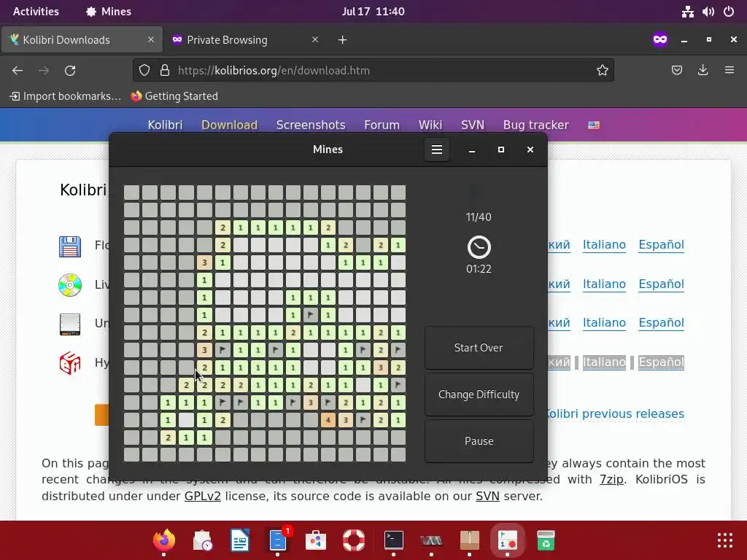
Task: Open Terminal from the dock
Action: (393, 540)
